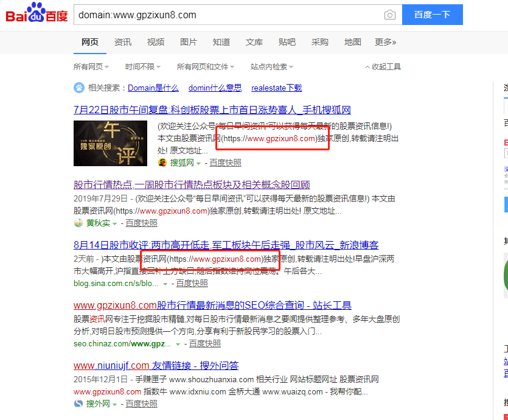The image size is (508, 420).
Task: Open 百度快照 for the 搜外网 result
Action: pyautogui.click(x=141, y=404)
